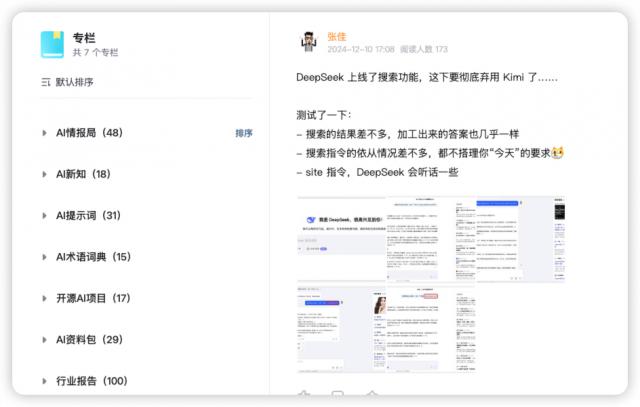Expand the 行业报告 column

[x=45, y=381]
